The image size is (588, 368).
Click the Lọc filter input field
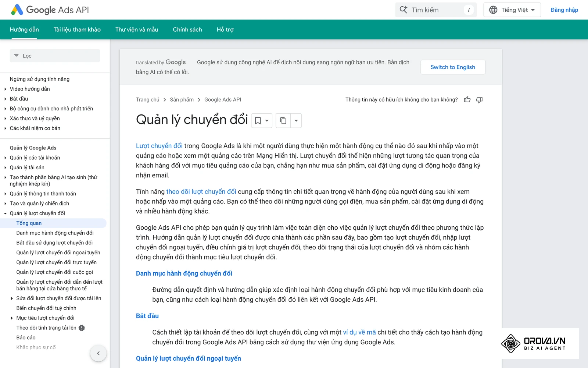(x=55, y=56)
